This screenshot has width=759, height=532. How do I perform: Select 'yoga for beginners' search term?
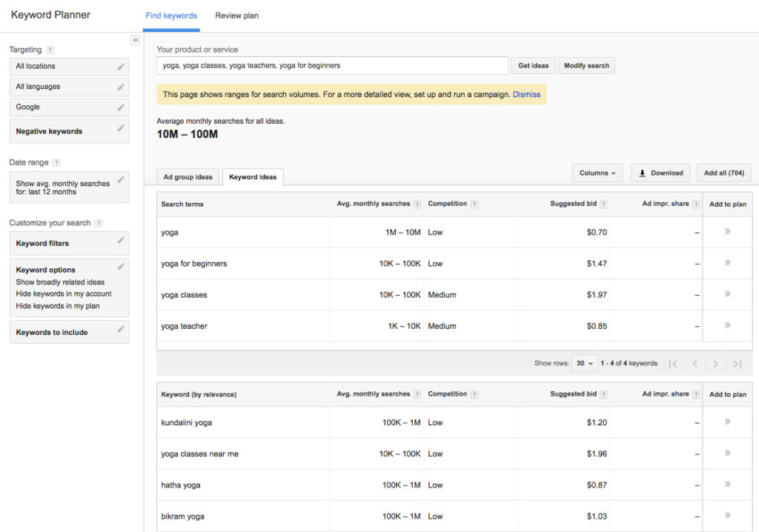click(x=193, y=264)
